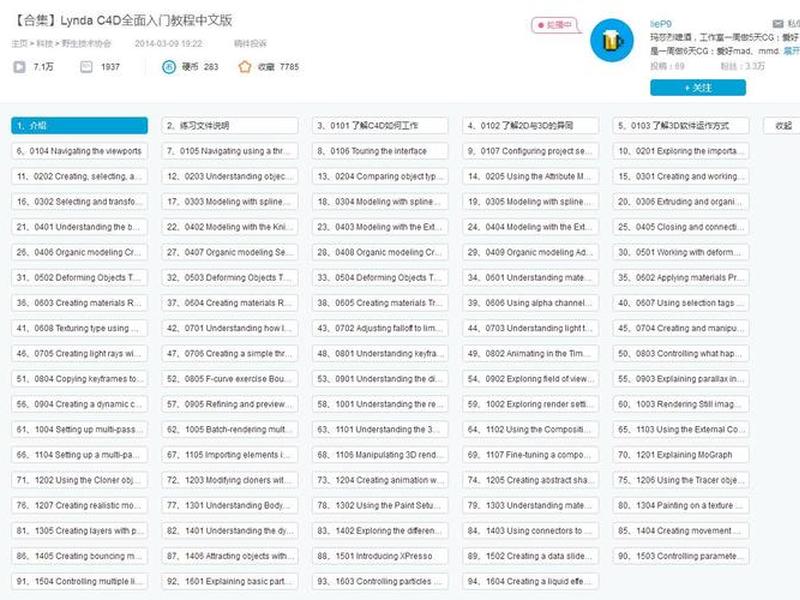Image resolution: width=800 pixels, height=600 pixels.
Task: Click the message envelope icon near the uploader name
Action: [x=778, y=23]
